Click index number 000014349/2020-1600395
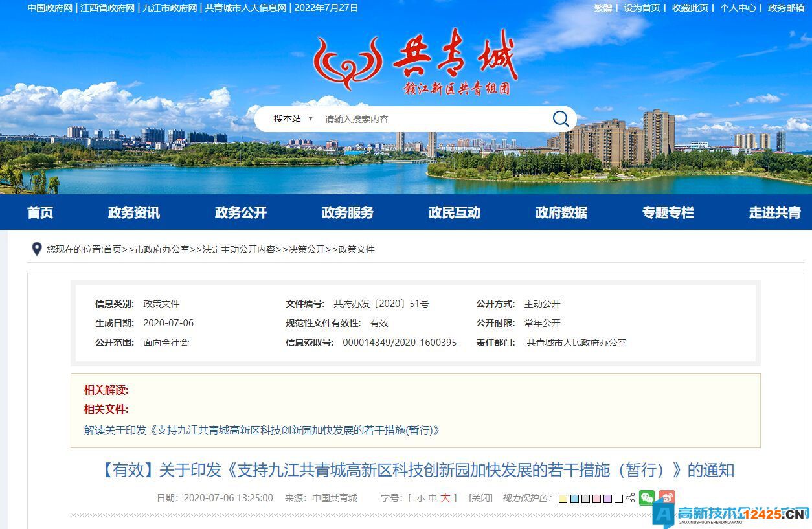 tap(400, 343)
